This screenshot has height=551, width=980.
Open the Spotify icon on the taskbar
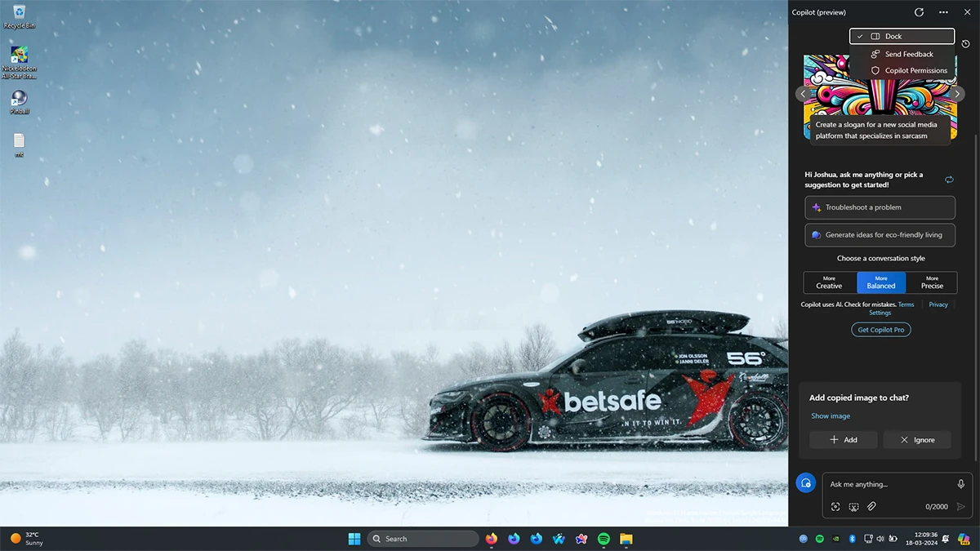[604, 539]
